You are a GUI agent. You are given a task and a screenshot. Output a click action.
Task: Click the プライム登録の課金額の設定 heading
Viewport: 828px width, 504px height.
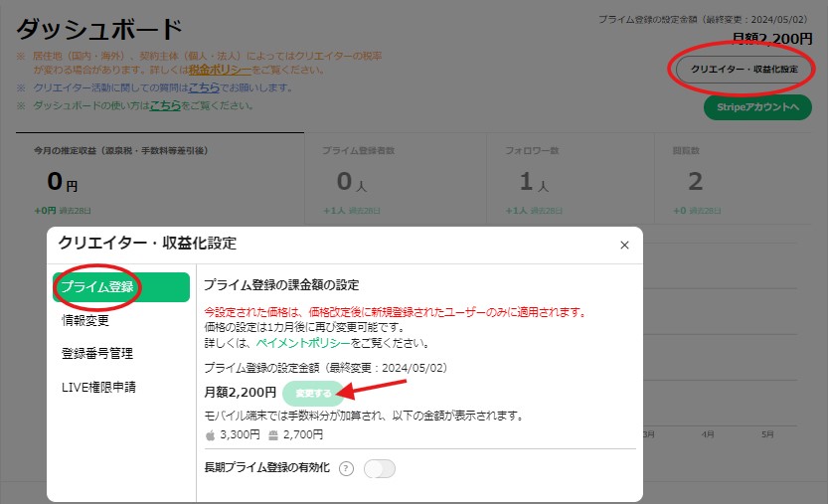281,285
